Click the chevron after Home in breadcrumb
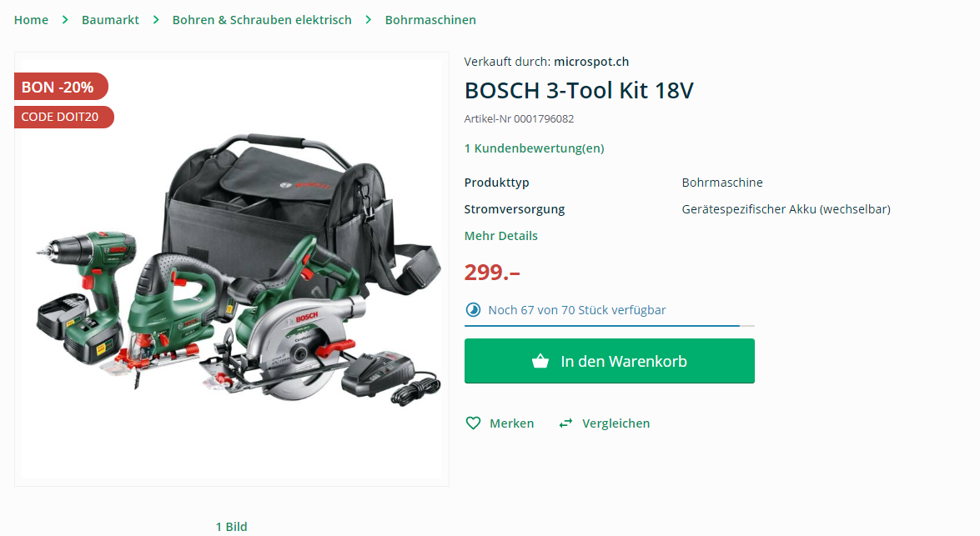 coord(65,20)
